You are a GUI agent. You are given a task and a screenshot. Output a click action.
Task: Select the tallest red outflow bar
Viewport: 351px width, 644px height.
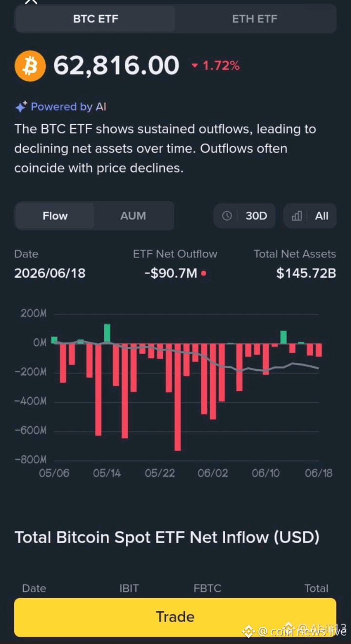click(178, 397)
